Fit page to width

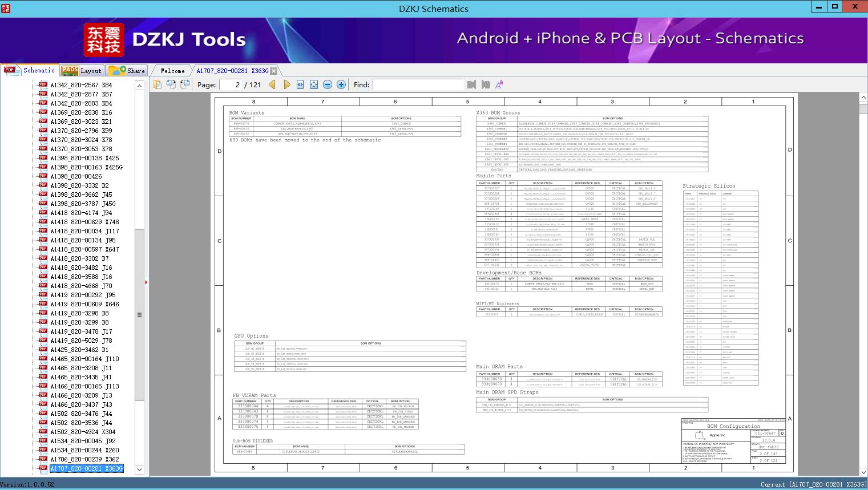click(x=300, y=84)
